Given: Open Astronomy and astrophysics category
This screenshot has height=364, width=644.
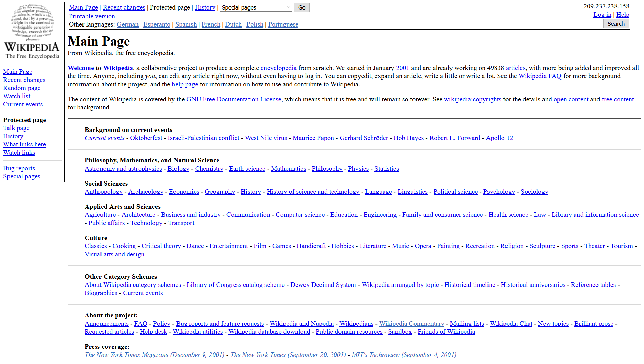Looking at the screenshot, I should 123,169.
